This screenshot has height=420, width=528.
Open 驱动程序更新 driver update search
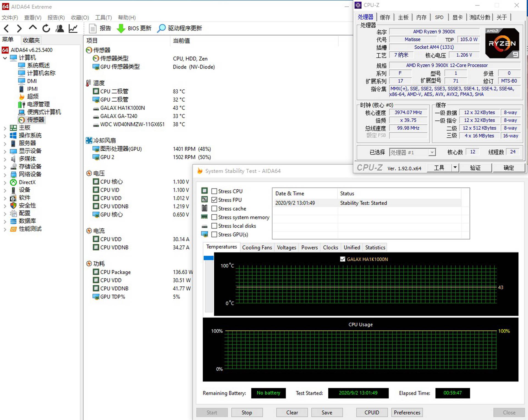(180, 28)
